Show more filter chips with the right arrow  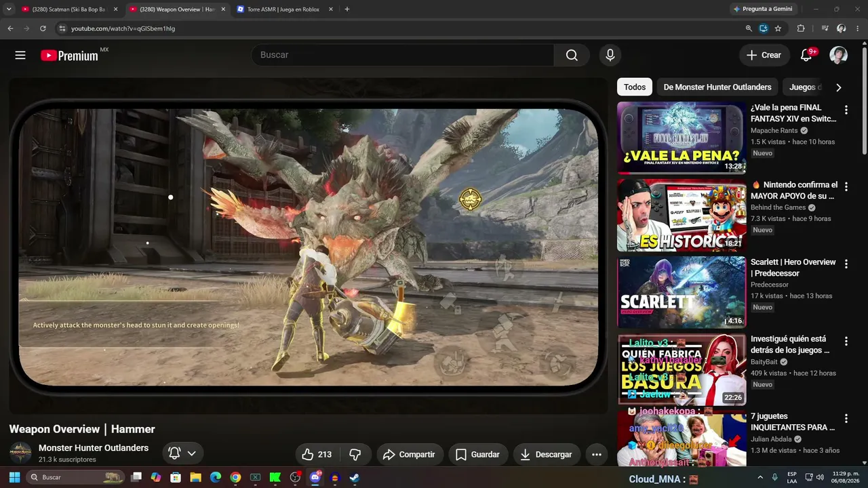839,87
